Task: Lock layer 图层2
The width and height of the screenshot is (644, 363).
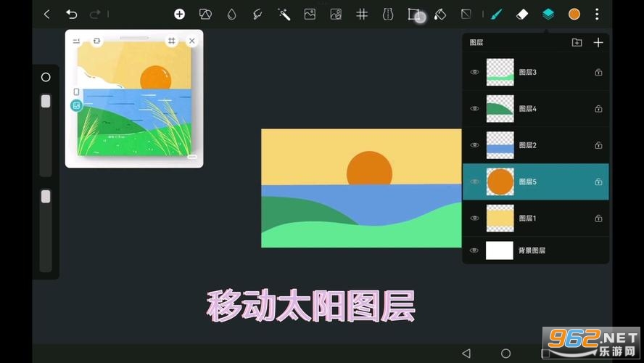Action: pyautogui.click(x=598, y=145)
